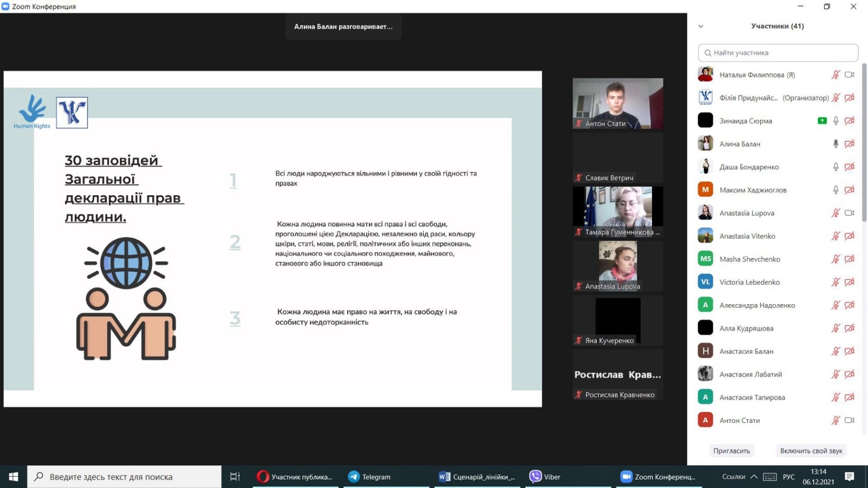Click Алина Балан's active microphone icon
Screen dimensions: 868x488
(836, 144)
